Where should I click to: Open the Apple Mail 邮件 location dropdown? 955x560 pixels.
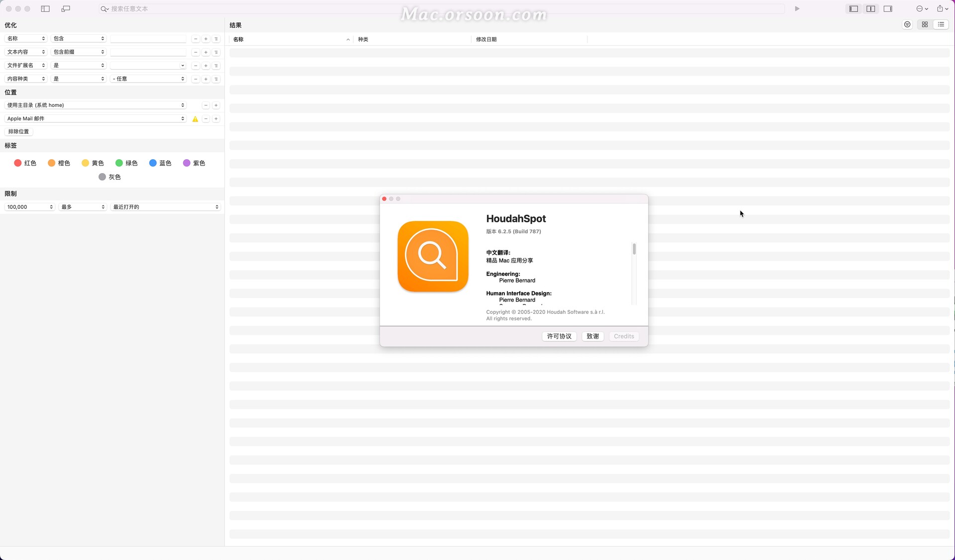(x=95, y=118)
